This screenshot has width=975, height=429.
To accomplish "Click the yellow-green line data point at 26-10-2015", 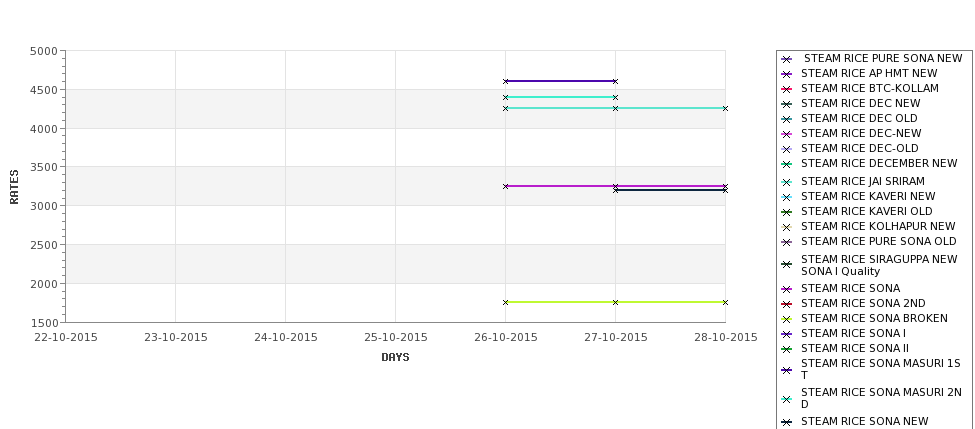I will 506,302.
